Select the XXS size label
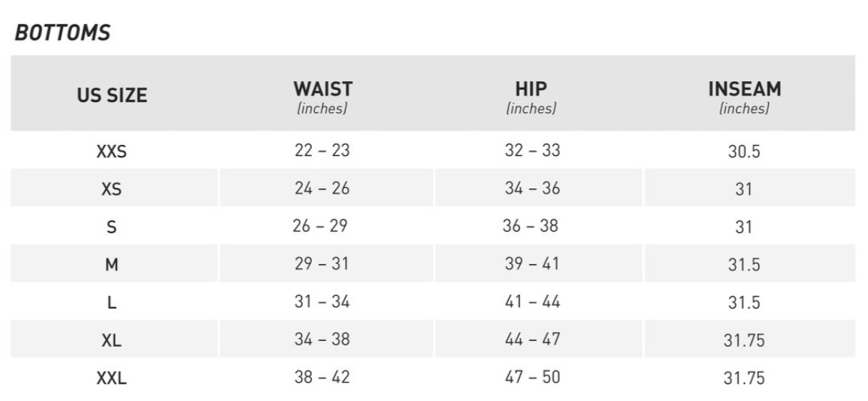Image resolution: width=868 pixels, height=401 pixels. [x=111, y=152]
